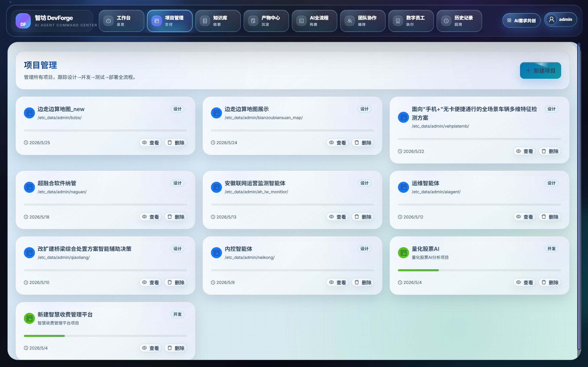The width and height of the screenshot is (588, 367).
Task: Click the progress bar of 量化股票AI
Action: click(479, 270)
